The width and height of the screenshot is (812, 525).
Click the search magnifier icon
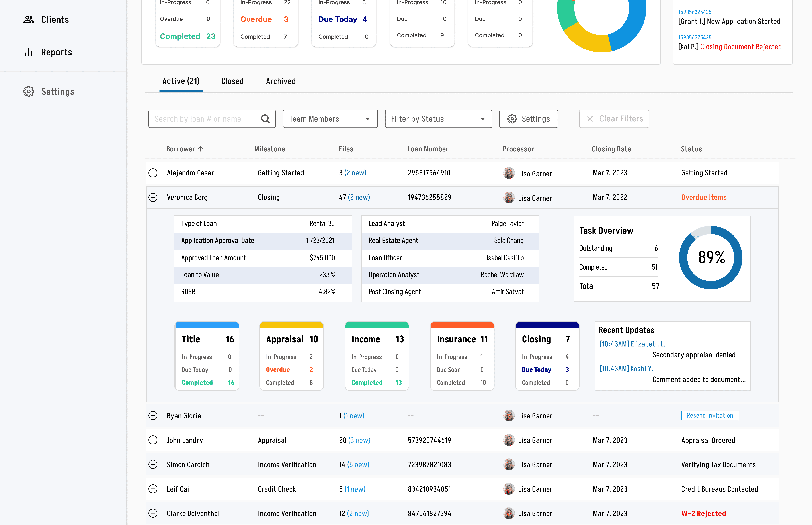point(265,119)
